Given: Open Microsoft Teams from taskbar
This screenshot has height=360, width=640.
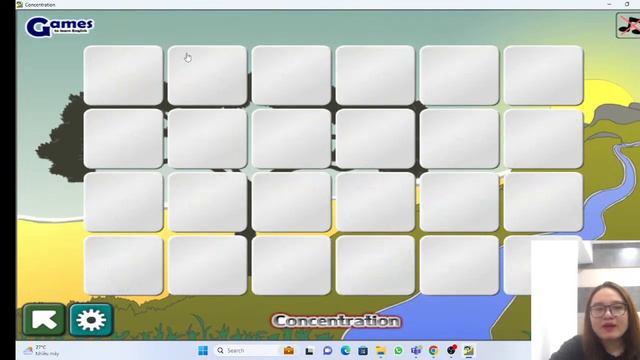Looking at the screenshot, I should 416,351.
